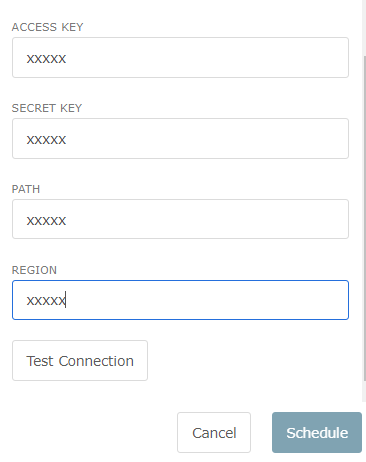Click scrollbar track below the thumb
Screen dimensions: 366x462
click(x=364, y=391)
